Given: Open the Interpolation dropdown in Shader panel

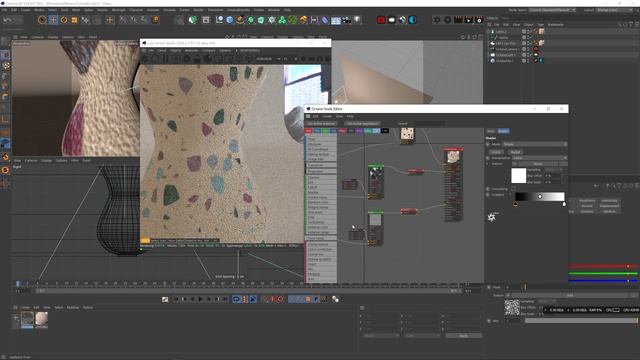Looking at the screenshot, I should click(x=539, y=158).
